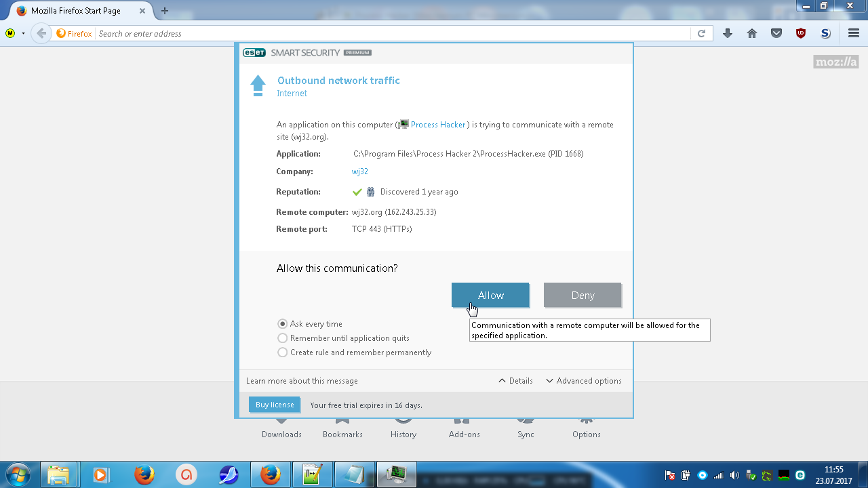Image resolution: width=868 pixels, height=488 pixels.
Task: Go to the Firefox home page
Action: pos(752,33)
